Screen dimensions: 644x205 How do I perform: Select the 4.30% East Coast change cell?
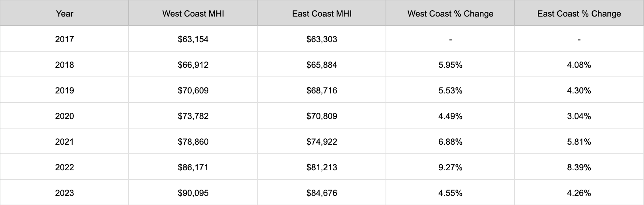pos(579,90)
